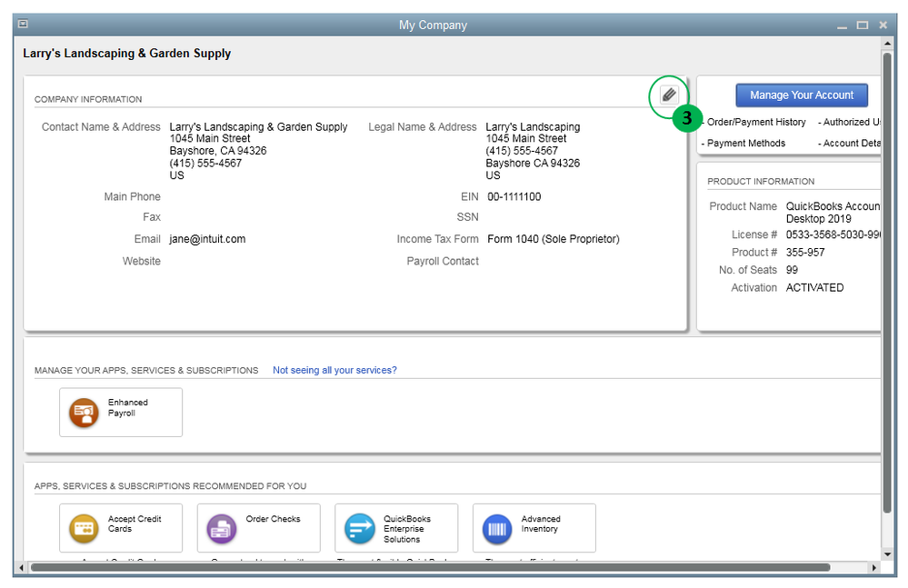Click the EIN value 00-1111100
Screen dimensions: 908x588
coord(514,197)
